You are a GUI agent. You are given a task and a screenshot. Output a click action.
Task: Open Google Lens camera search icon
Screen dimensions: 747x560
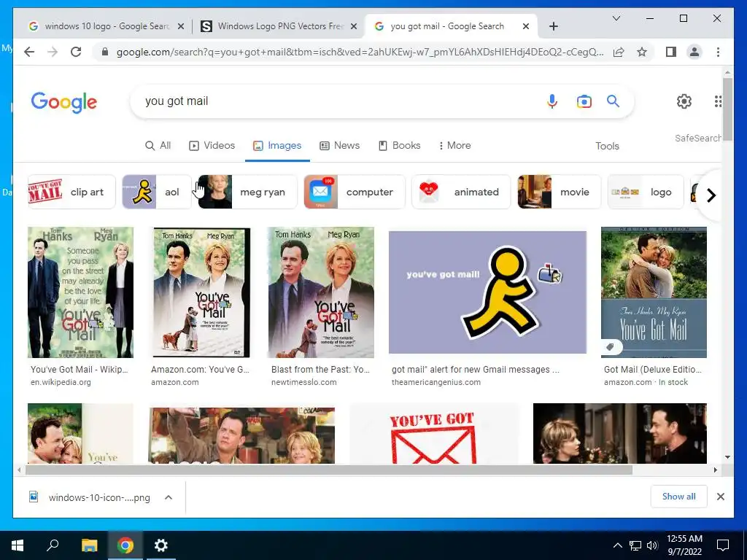click(584, 101)
